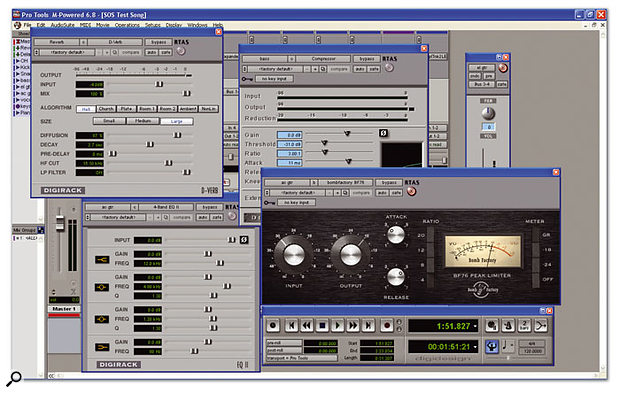
Task: Toggle the Countoff 2 bars icon
Action: point(524,325)
